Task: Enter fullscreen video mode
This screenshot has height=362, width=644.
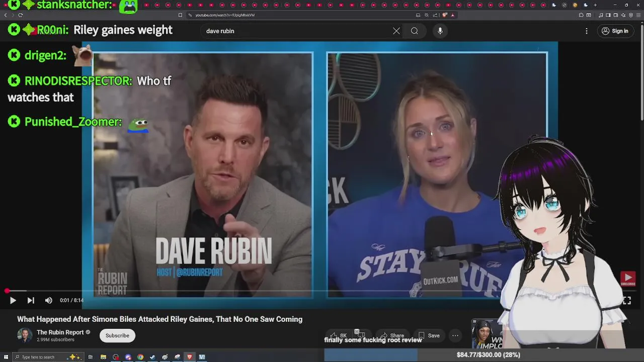Action: 627,300
